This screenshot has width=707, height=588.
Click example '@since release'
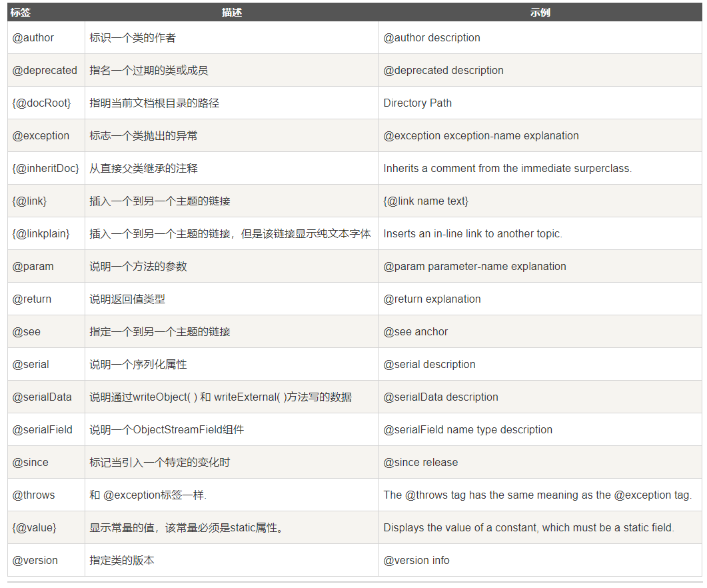[420, 463]
